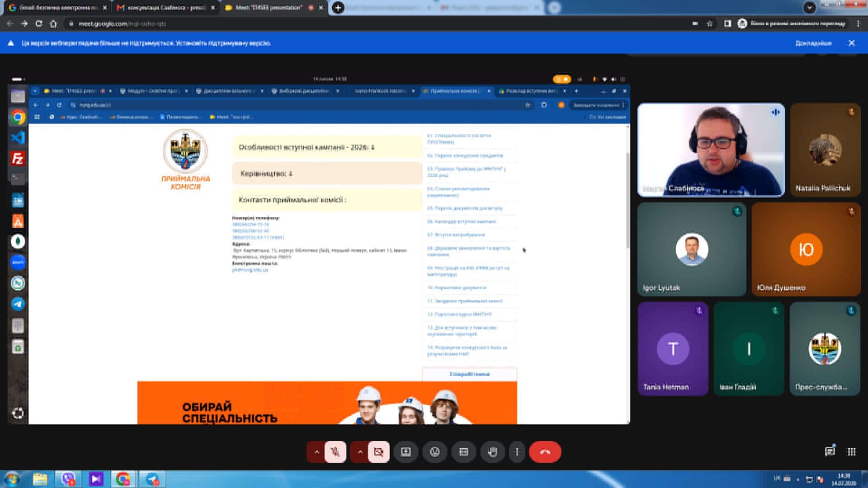868x488 pixels.
Task: Open the activities grid icon bottom right
Action: 852,451
